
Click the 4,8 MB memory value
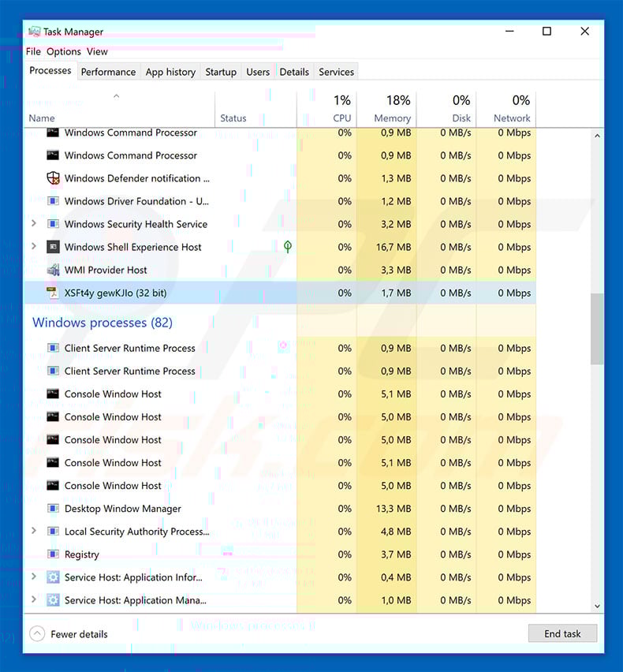point(396,532)
